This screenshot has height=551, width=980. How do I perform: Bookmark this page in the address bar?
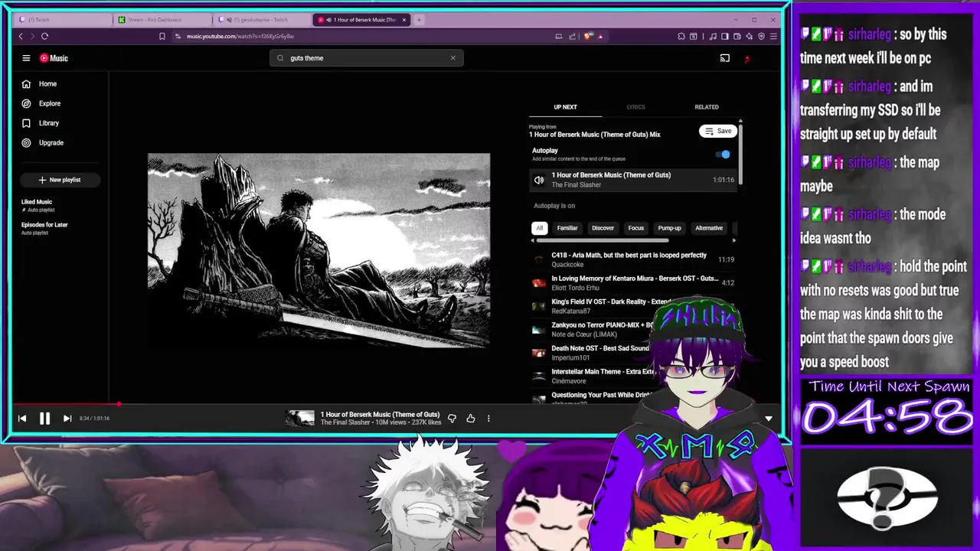pyautogui.click(x=162, y=36)
